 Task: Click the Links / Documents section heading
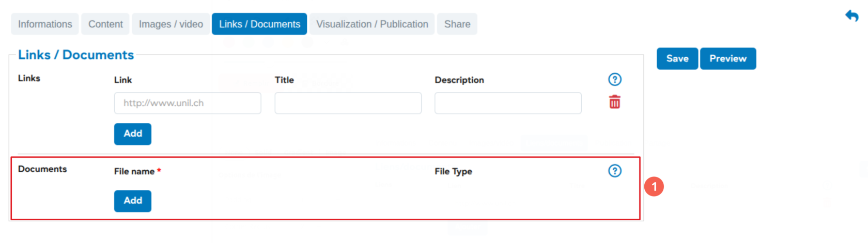(76, 55)
